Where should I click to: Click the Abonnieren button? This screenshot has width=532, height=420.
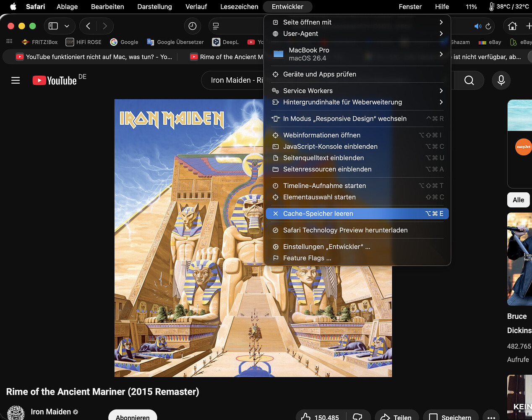click(133, 416)
